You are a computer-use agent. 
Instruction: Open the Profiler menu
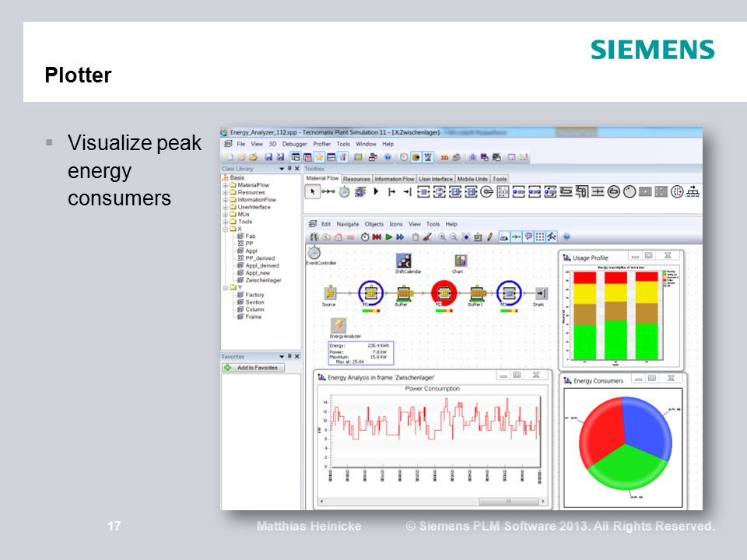click(321, 144)
